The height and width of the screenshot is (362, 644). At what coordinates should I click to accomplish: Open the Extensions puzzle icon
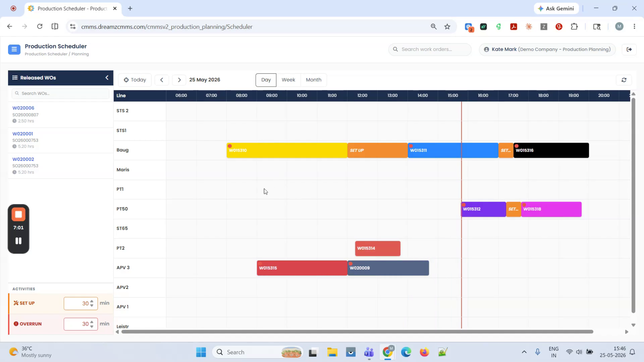574,27
